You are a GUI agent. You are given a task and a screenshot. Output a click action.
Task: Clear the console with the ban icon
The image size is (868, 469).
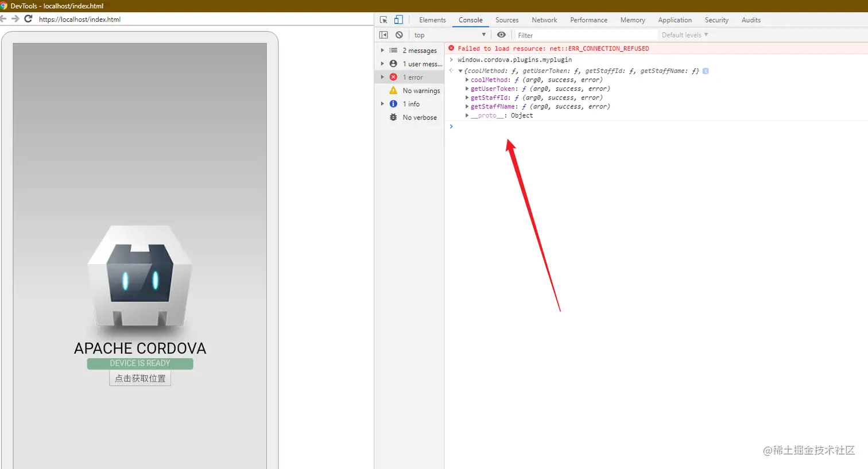pos(399,35)
